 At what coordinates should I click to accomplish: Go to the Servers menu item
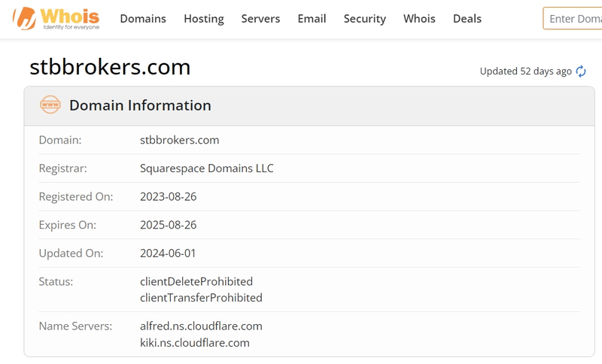(x=260, y=19)
